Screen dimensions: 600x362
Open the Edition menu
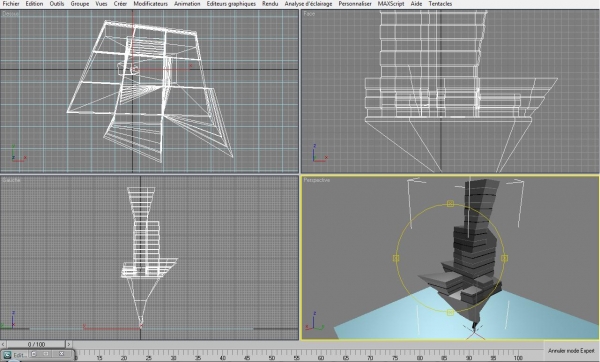[x=34, y=4]
